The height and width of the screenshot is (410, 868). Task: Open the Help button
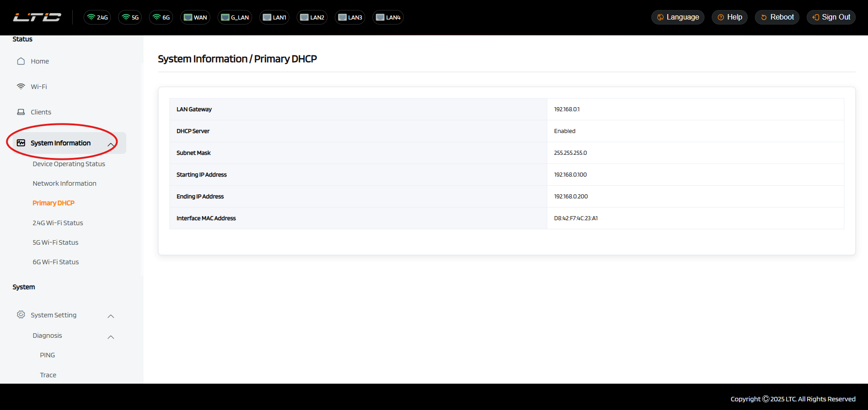[729, 17]
